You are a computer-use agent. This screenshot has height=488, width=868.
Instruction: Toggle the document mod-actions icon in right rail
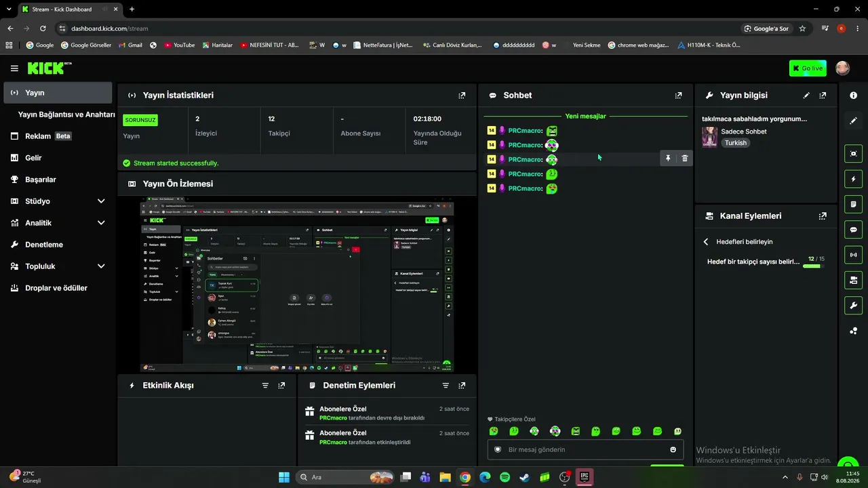pos(854,204)
